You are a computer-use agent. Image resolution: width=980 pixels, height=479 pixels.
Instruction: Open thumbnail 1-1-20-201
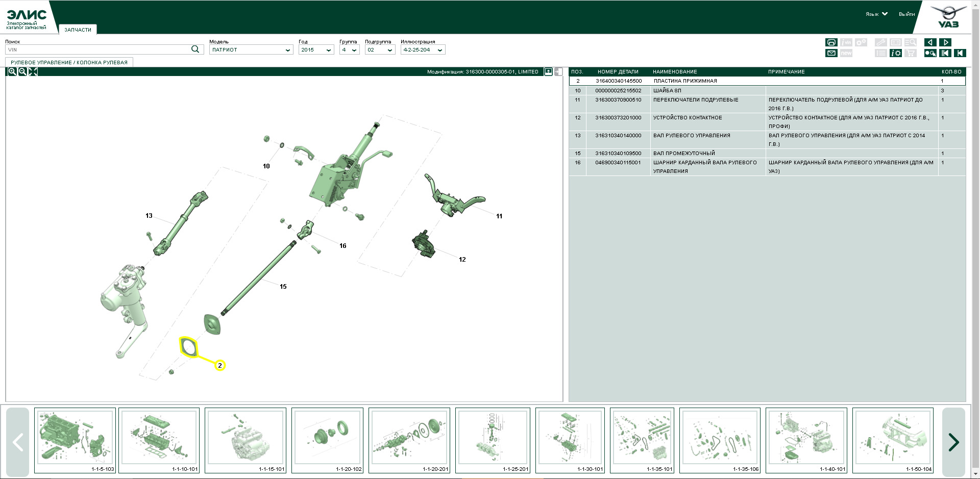[x=409, y=441]
